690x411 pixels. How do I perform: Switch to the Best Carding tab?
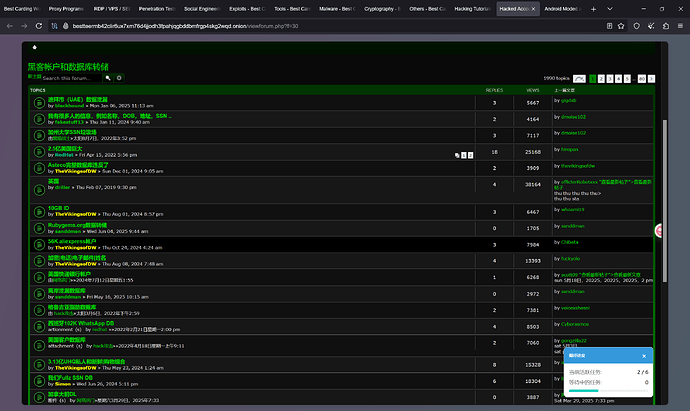[x=22, y=9]
